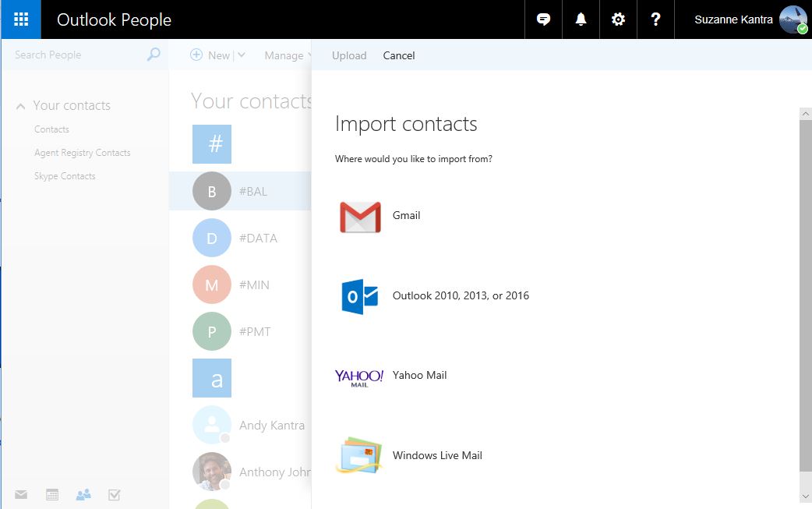The height and width of the screenshot is (509, 812).
Task: Click the search magnifier icon
Action: 154,55
